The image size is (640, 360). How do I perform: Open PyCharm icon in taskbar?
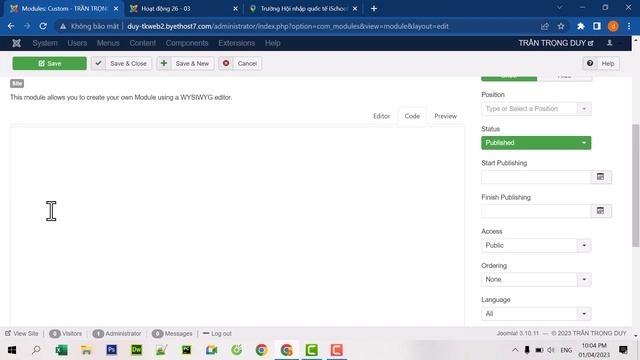coord(187,350)
